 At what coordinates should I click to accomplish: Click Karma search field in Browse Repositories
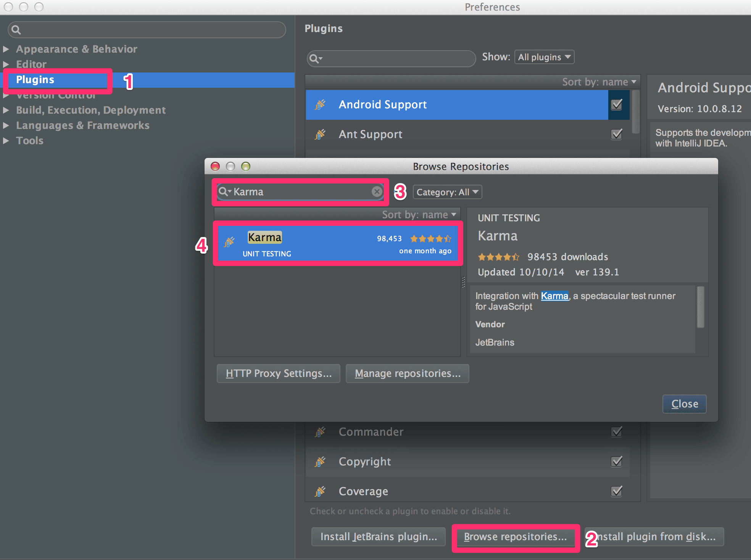tap(300, 191)
